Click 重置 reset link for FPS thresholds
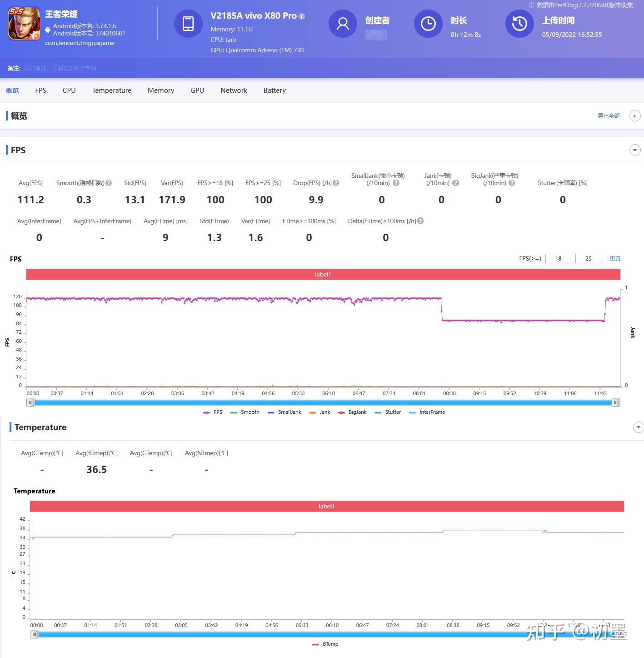644x658 pixels. click(x=615, y=258)
